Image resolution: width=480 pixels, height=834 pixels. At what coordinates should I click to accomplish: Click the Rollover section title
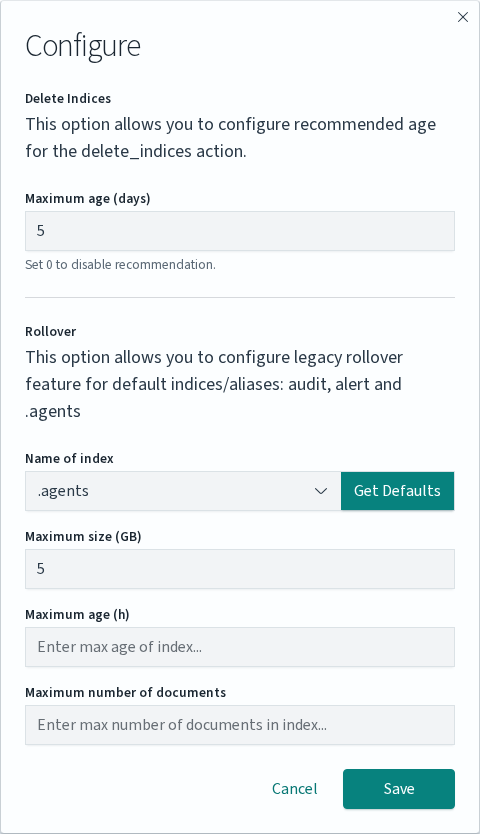pyautogui.click(x=51, y=331)
